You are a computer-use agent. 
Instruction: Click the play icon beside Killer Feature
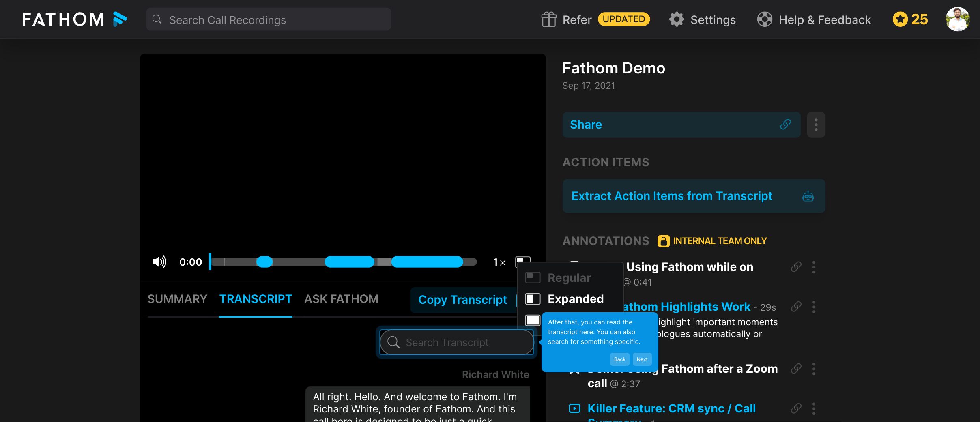tap(574, 408)
